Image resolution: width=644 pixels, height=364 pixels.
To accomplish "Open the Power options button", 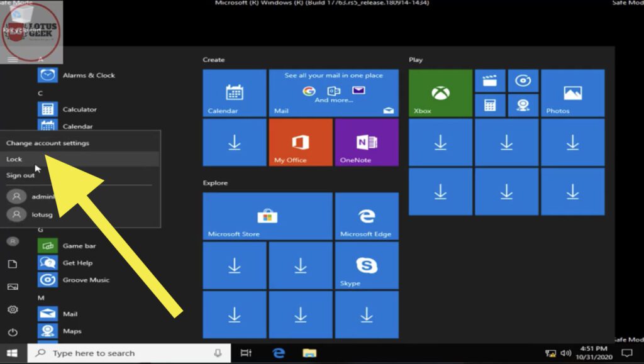I will click(x=13, y=333).
